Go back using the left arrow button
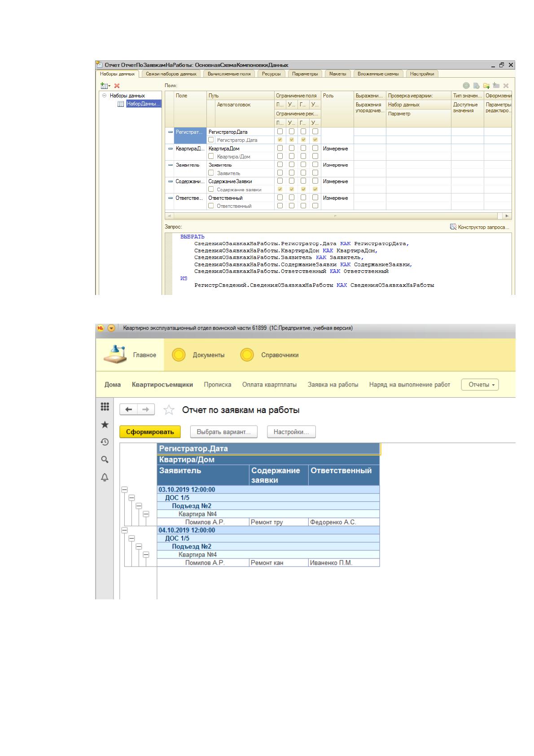 129,409
